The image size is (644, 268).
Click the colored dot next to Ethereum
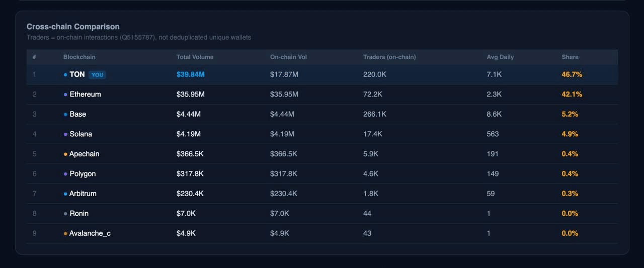point(65,95)
